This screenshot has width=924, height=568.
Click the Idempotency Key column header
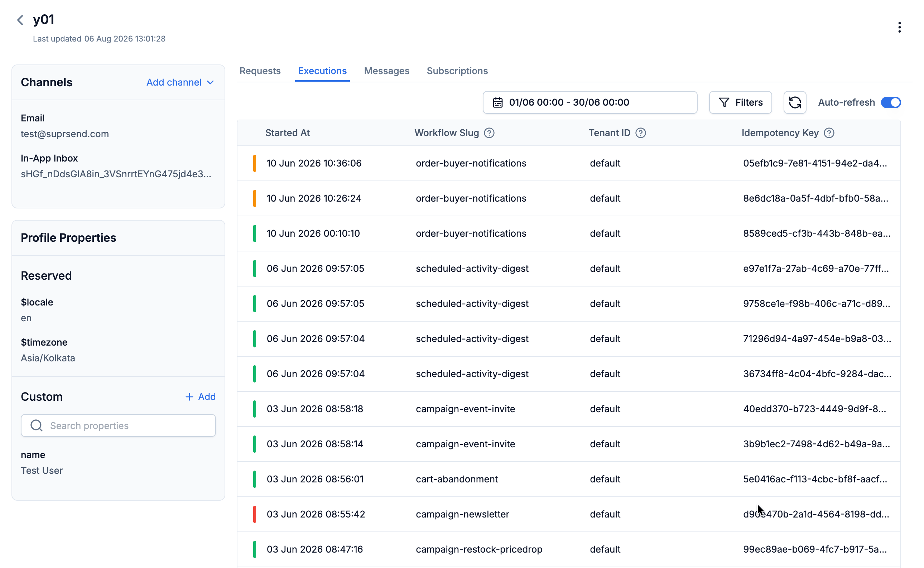780,133
